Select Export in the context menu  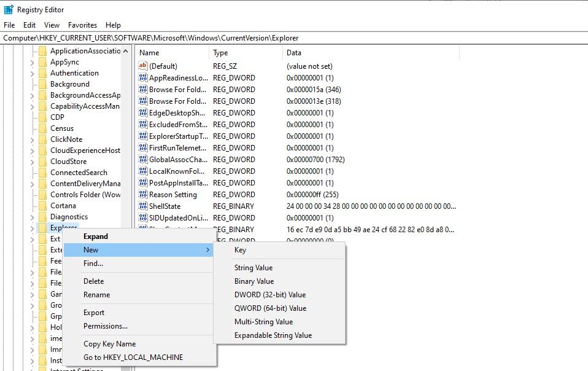coord(94,313)
